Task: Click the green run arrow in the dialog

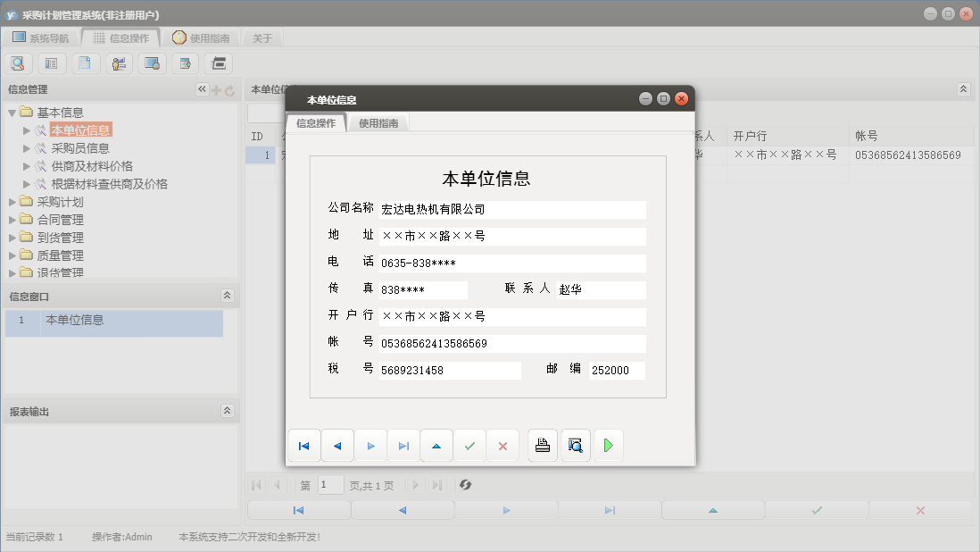Action: (x=608, y=445)
